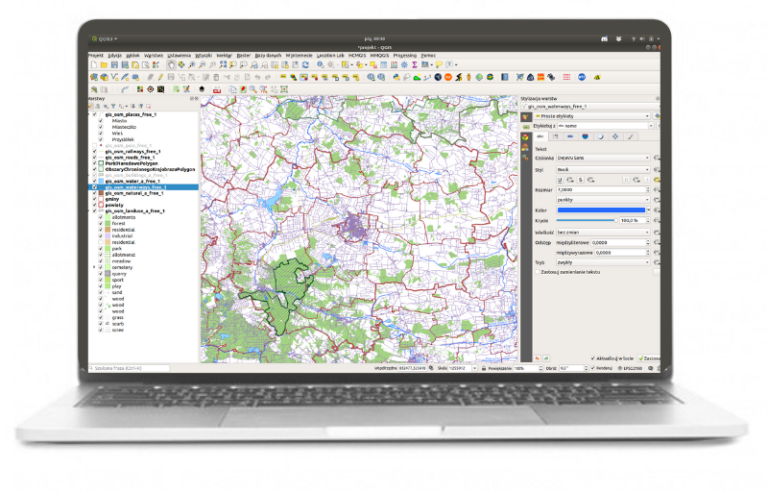Open the Wektor menu

224,55
